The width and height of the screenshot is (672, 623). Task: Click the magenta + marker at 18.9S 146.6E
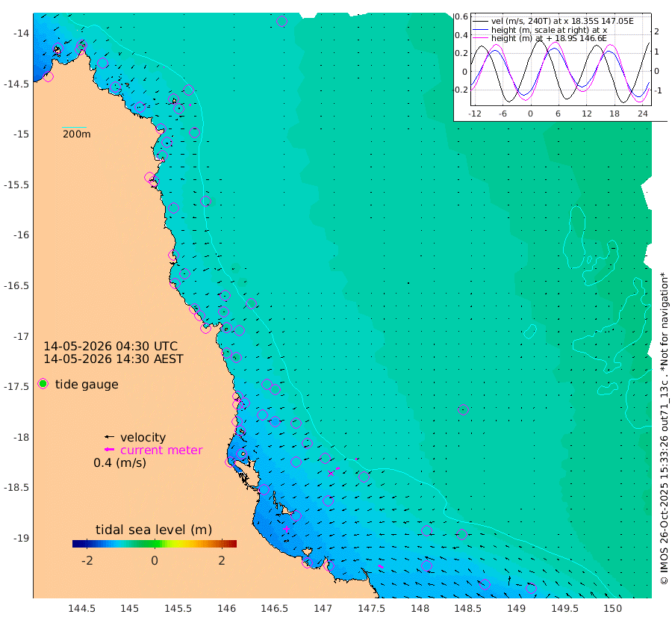[286, 529]
